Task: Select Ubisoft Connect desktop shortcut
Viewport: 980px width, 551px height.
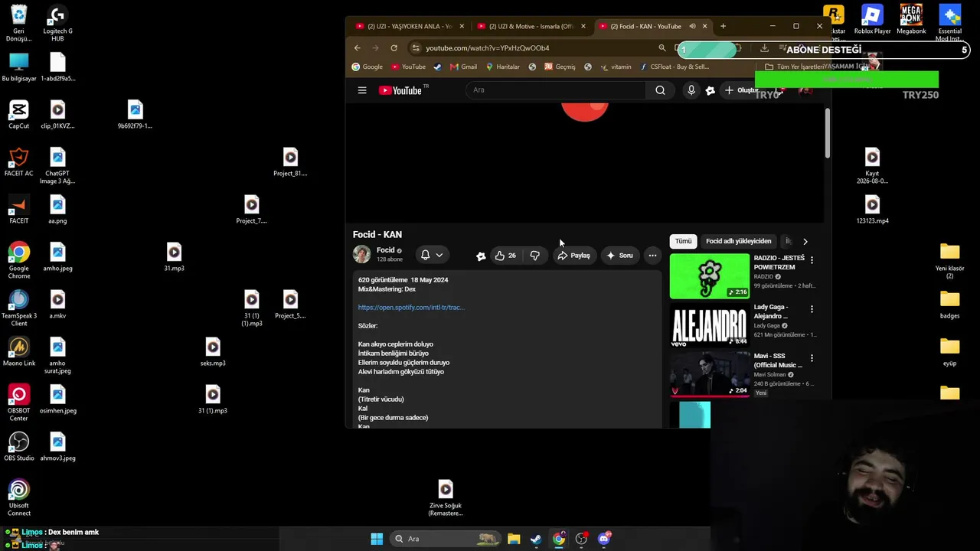Action: pos(19,498)
